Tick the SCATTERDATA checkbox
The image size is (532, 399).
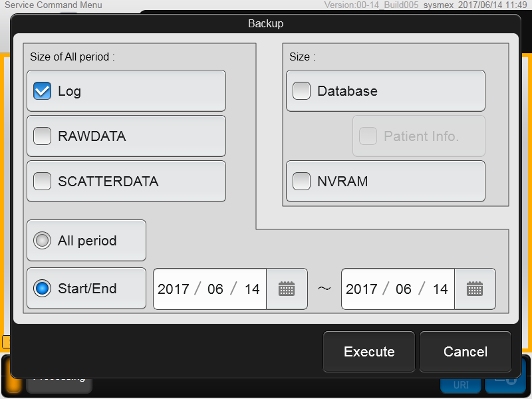click(x=43, y=181)
